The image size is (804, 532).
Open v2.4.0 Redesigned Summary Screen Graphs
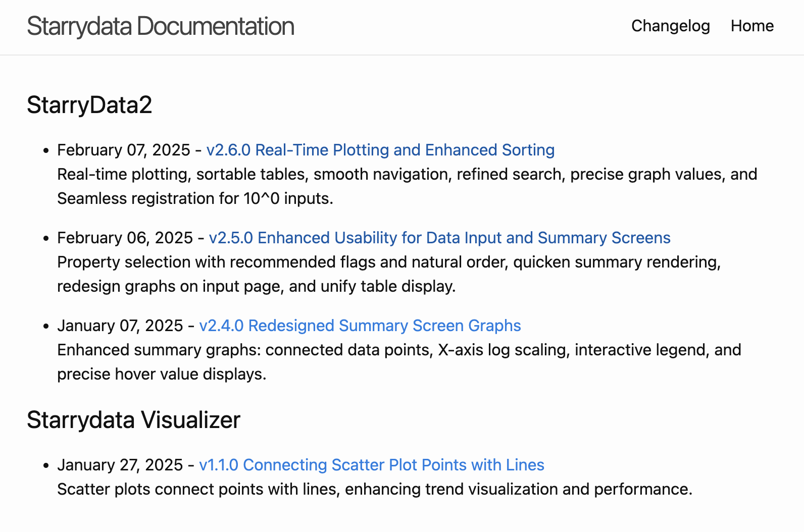point(360,326)
